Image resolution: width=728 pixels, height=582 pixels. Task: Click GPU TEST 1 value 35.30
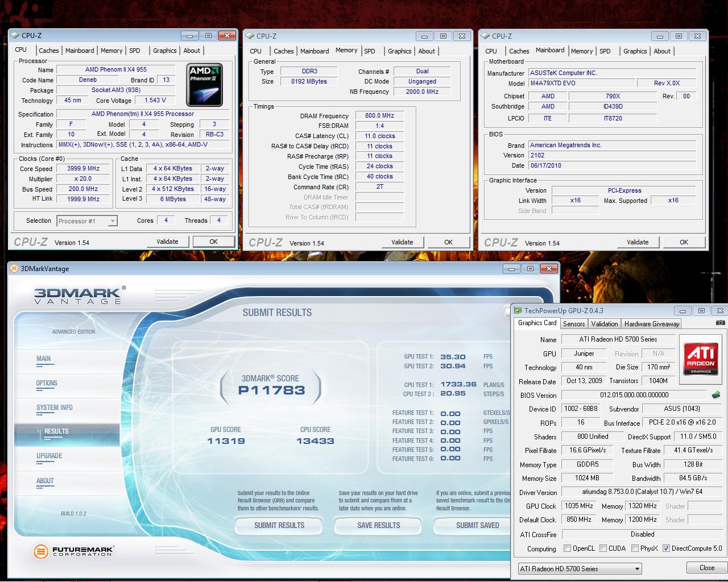(x=453, y=357)
